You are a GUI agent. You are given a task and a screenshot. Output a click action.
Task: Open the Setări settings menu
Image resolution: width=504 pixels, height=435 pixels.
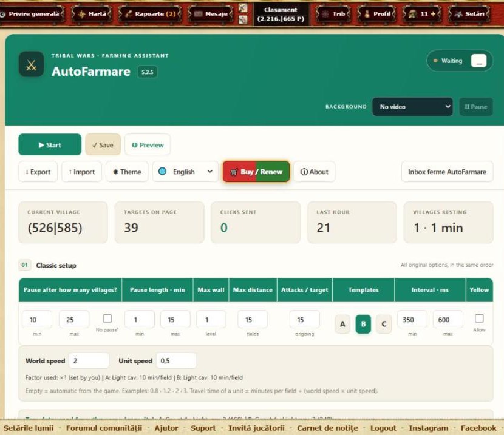click(x=469, y=14)
